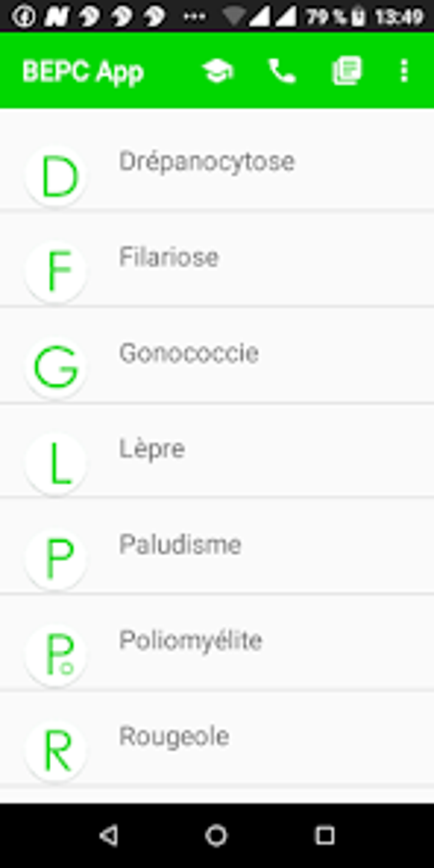Tap the phone call icon

pyautogui.click(x=282, y=71)
